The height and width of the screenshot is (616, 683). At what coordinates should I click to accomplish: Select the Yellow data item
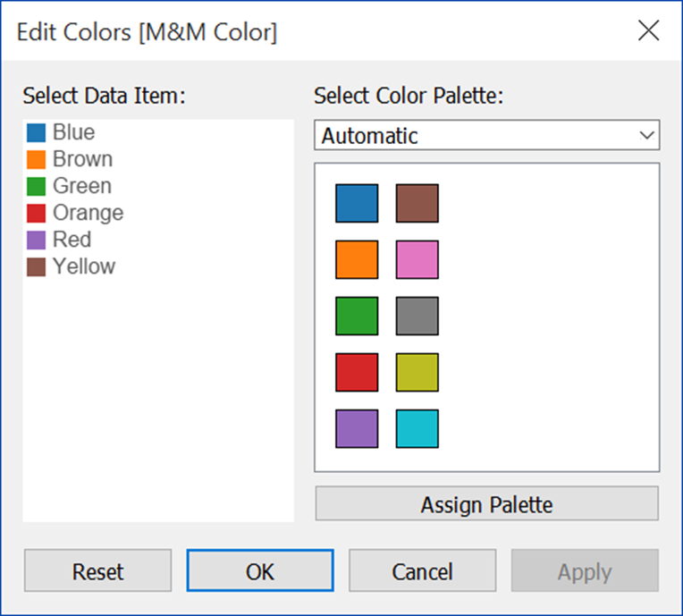pyautogui.click(x=71, y=266)
